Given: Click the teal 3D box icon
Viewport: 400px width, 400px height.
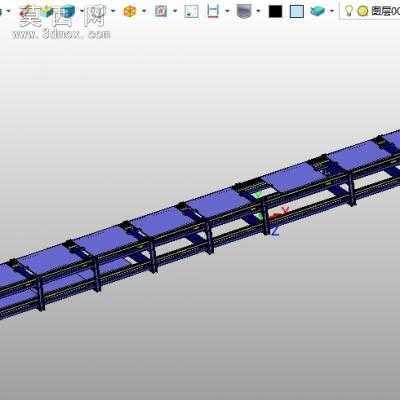Looking at the screenshot, I should pyautogui.click(x=317, y=11).
